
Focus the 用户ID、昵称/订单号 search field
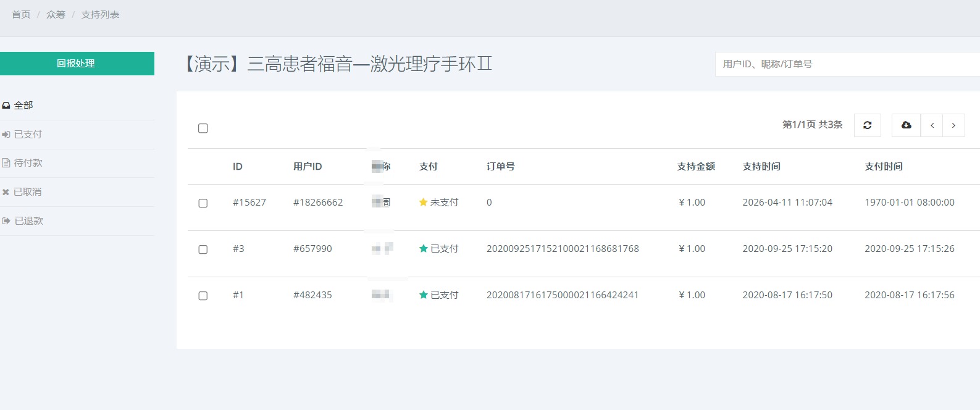847,64
